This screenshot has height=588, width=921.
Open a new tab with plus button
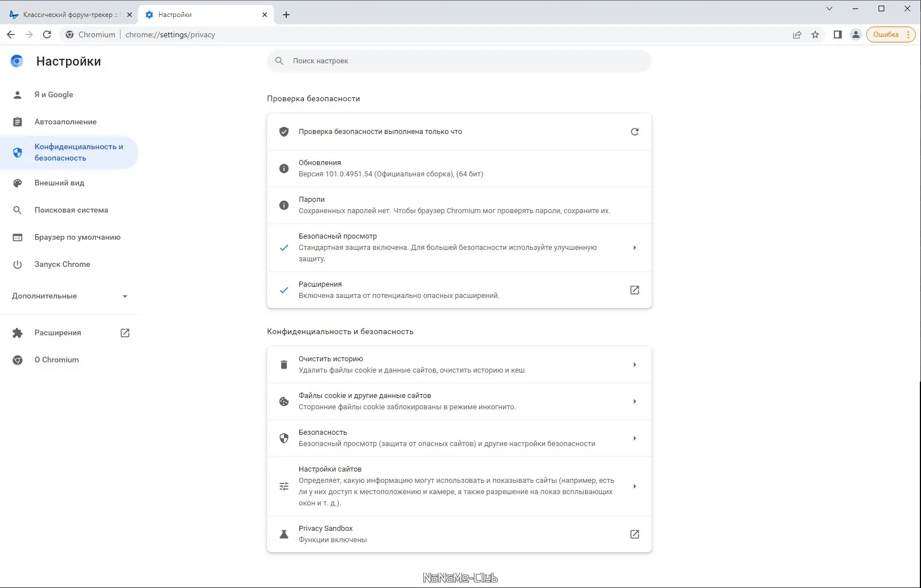tap(286, 15)
